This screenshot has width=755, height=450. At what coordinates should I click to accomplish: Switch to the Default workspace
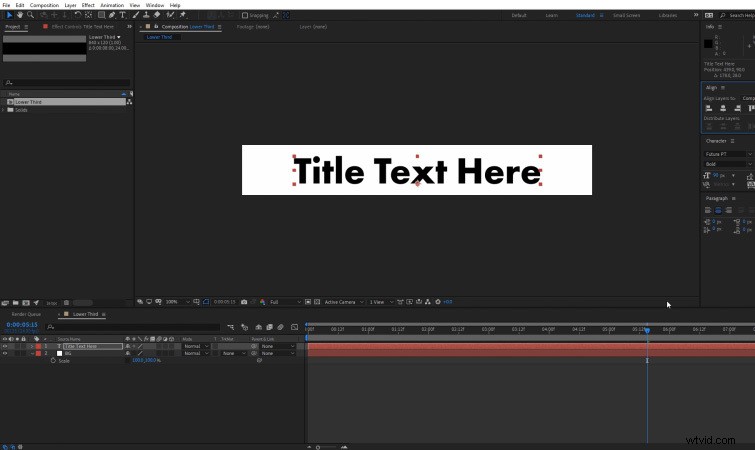tap(519, 15)
